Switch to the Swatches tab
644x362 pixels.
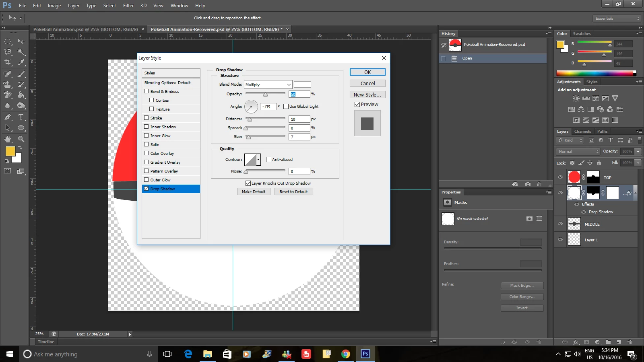[x=582, y=34]
